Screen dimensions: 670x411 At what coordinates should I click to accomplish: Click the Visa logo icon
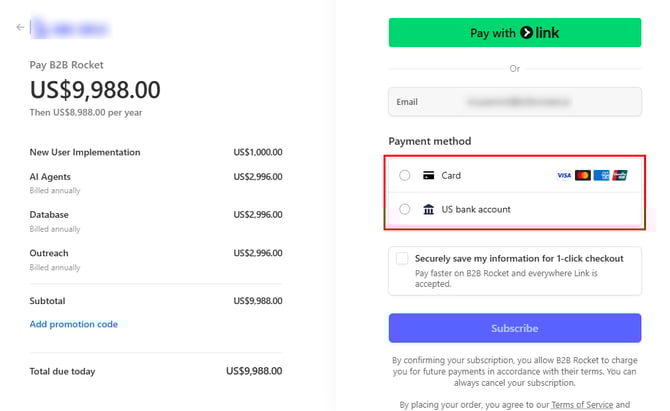(x=564, y=175)
